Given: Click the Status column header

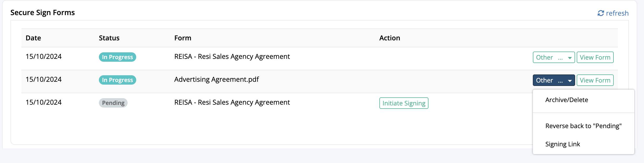Looking at the screenshot, I should coord(109,38).
